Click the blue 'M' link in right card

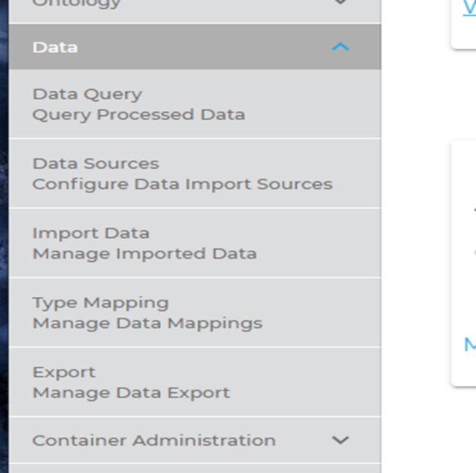tap(470, 343)
